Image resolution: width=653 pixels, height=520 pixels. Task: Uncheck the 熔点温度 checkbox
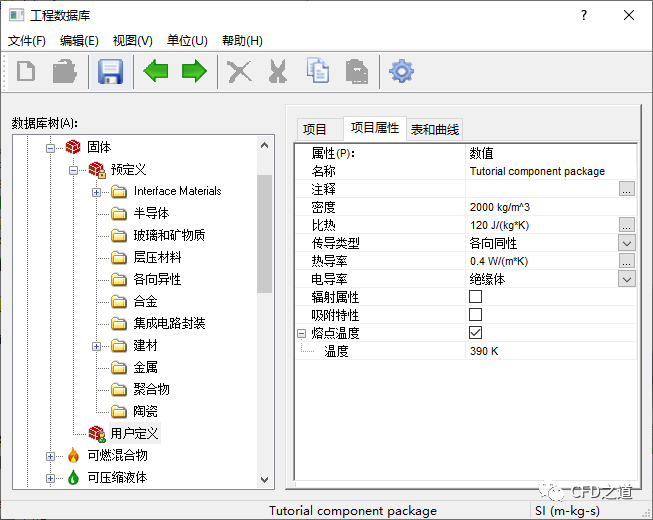tap(475, 333)
